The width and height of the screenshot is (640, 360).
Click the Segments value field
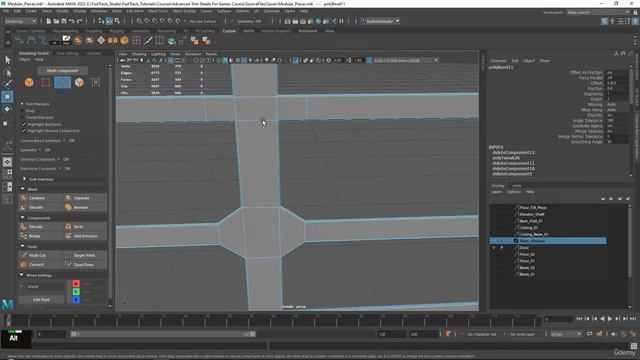click(x=617, y=94)
